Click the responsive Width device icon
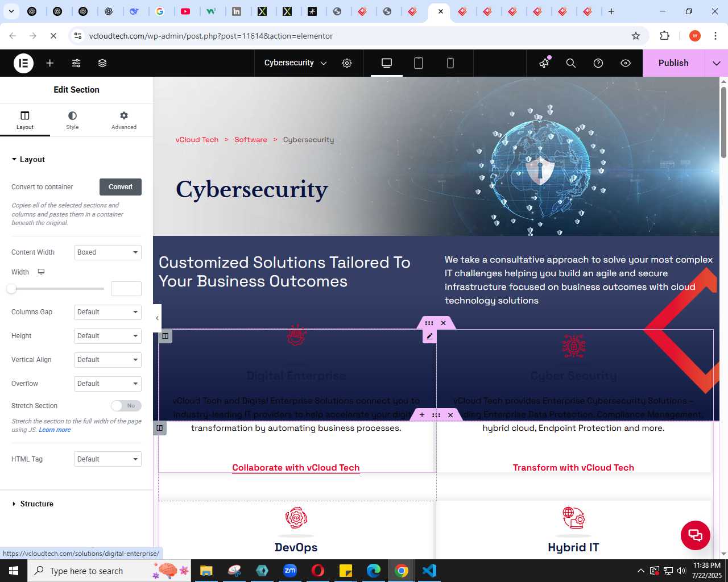Viewport: 728px width, 582px height. point(41,272)
